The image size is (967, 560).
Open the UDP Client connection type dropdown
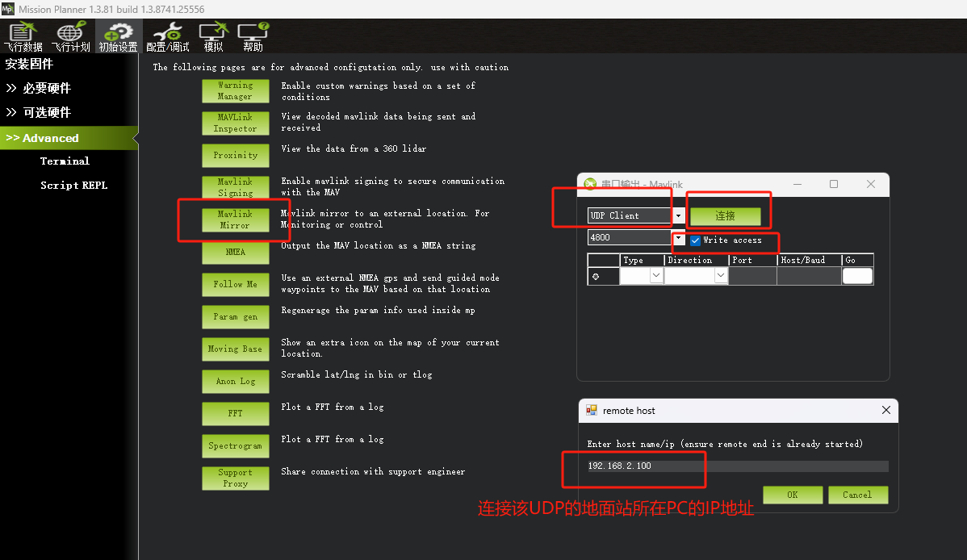(678, 215)
